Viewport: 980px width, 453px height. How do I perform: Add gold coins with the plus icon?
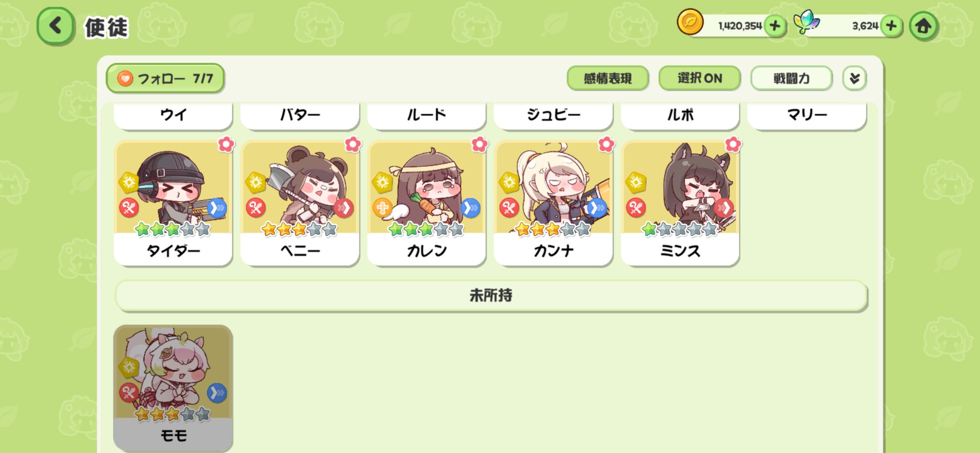tap(775, 26)
